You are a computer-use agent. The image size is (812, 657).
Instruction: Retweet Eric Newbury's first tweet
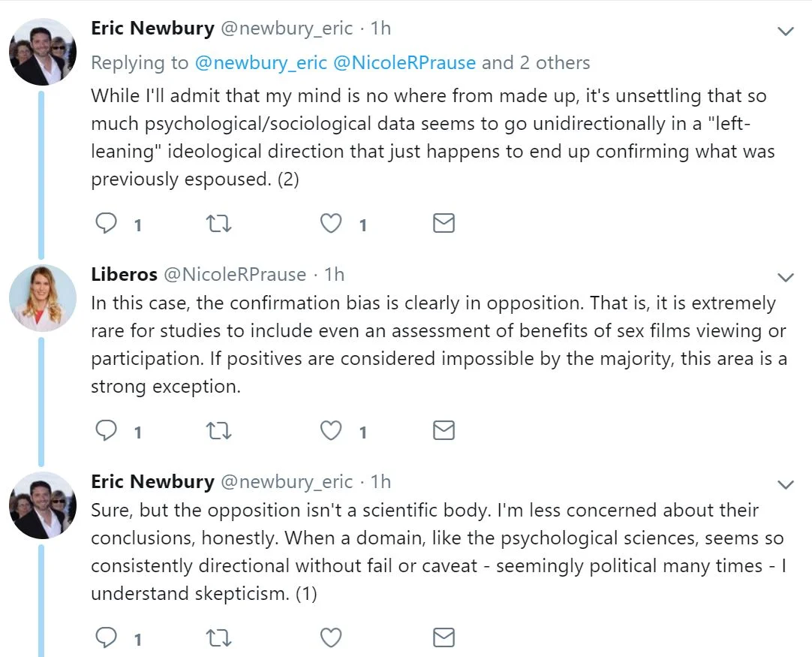218,224
